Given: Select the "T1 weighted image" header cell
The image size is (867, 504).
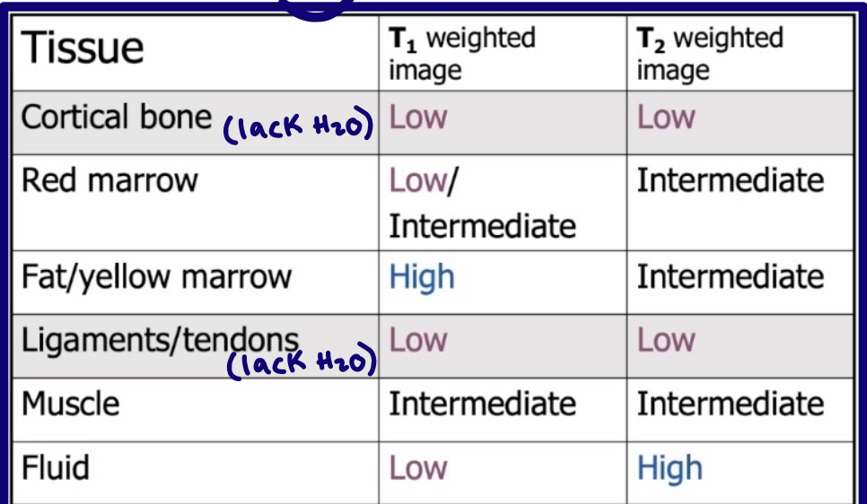Looking at the screenshot, I should (x=460, y=53).
